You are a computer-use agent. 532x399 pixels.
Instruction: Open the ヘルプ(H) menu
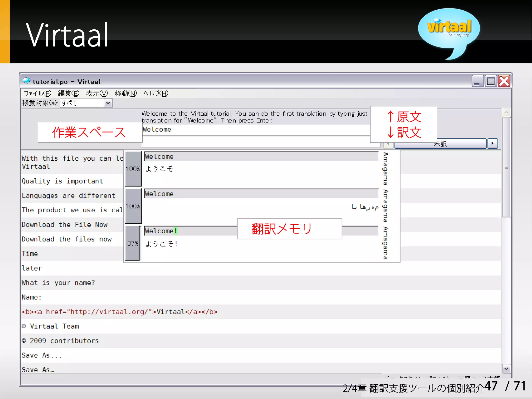[156, 93]
